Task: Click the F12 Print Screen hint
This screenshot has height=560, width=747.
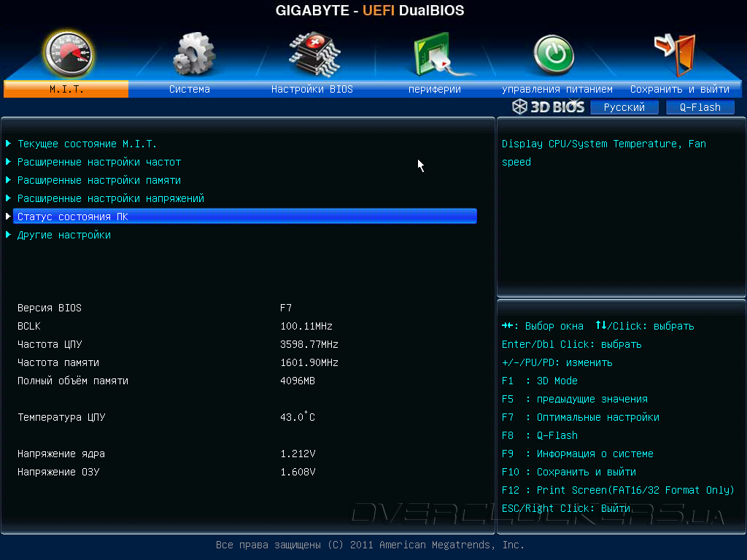Action: tap(618, 490)
